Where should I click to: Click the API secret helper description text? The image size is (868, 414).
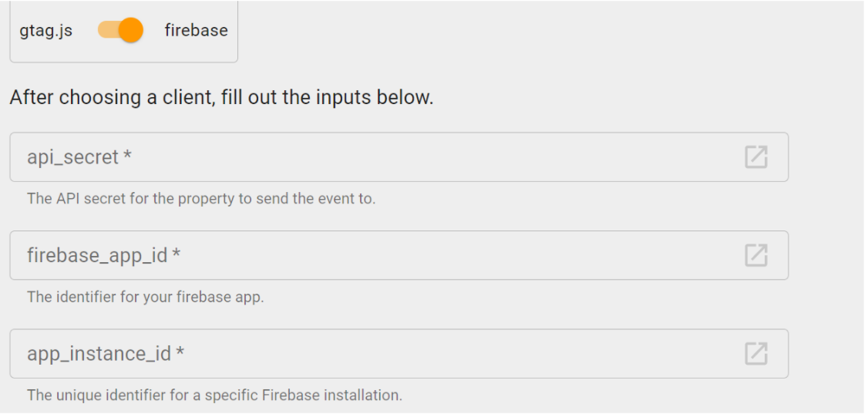[200, 199]
